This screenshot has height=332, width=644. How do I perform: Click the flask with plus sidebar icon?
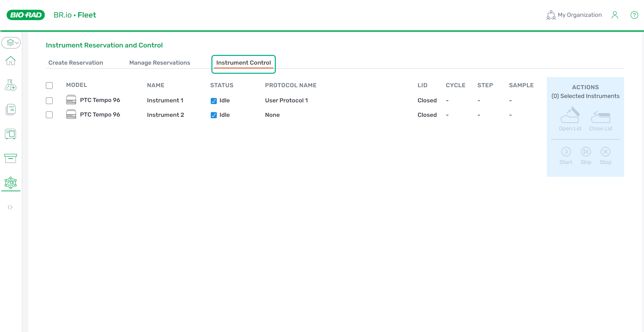[11, 85]
